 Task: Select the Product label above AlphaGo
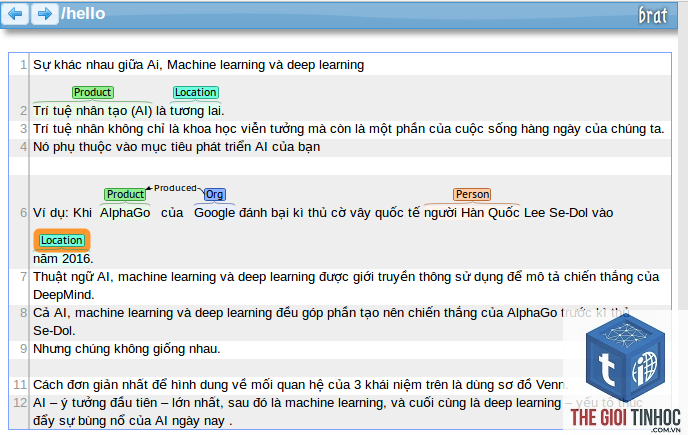pos(125,194)
